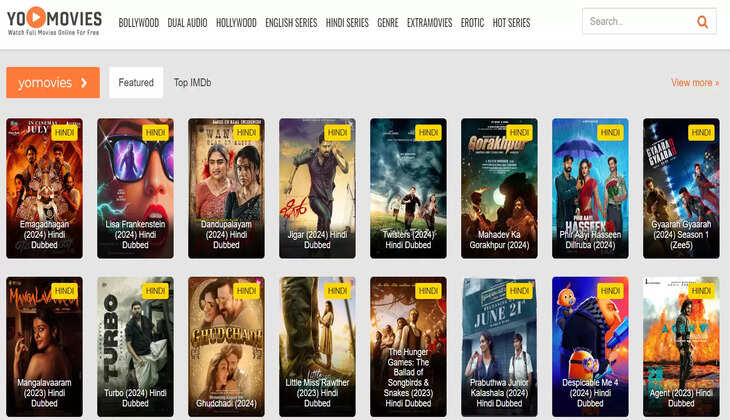This screenshot has height=420, width=730.
Task: Click HINDI badge on Emagadhagan poster
Action: coord(65,132)
